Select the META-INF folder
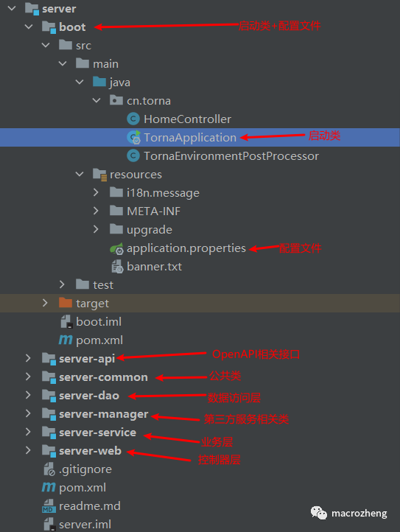This screenshot has height=532, width=400. click(153, 211)
